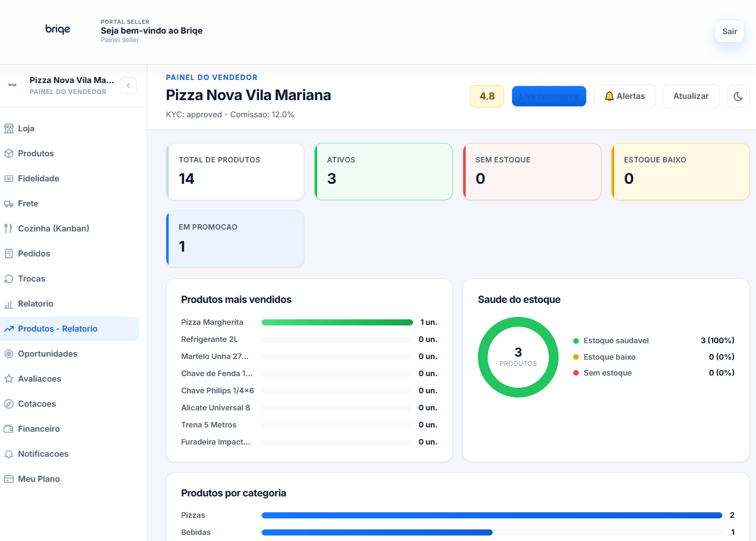Screen dimensions: 756x541
Task: Click the green Estoque saudavel legend dot
Action: tap(576, 341)
